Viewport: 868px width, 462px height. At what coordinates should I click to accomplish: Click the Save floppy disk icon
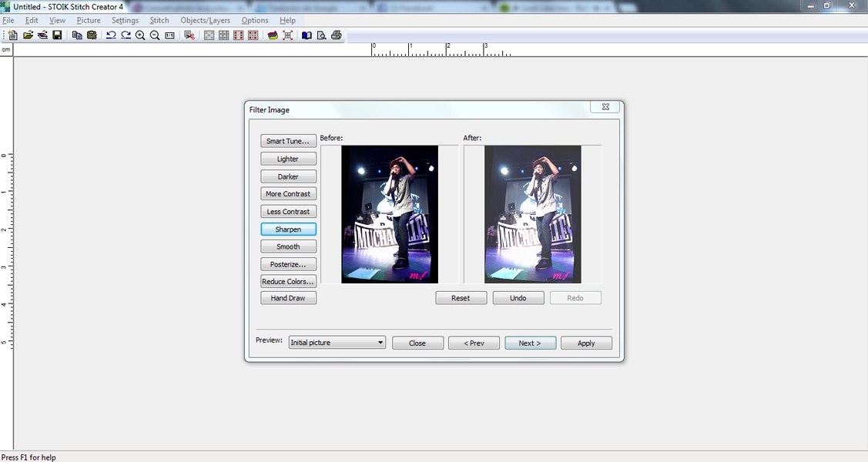[x=57, y=35]
